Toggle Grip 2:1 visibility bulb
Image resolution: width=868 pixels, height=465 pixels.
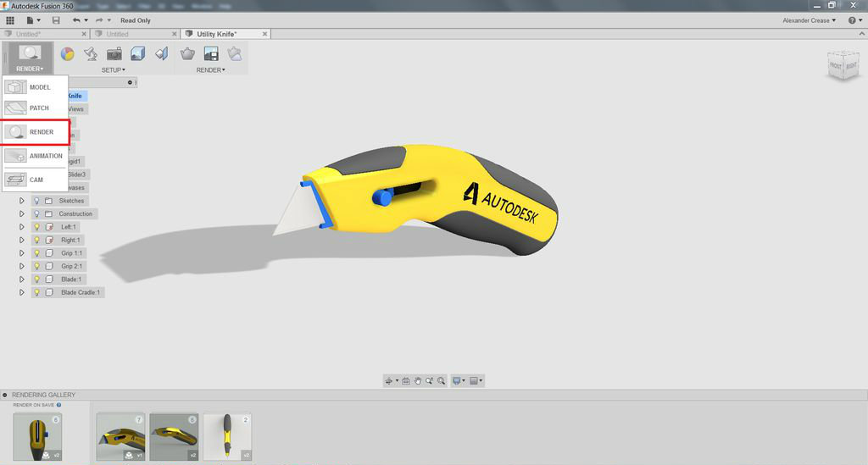click(x=37, y=267)
